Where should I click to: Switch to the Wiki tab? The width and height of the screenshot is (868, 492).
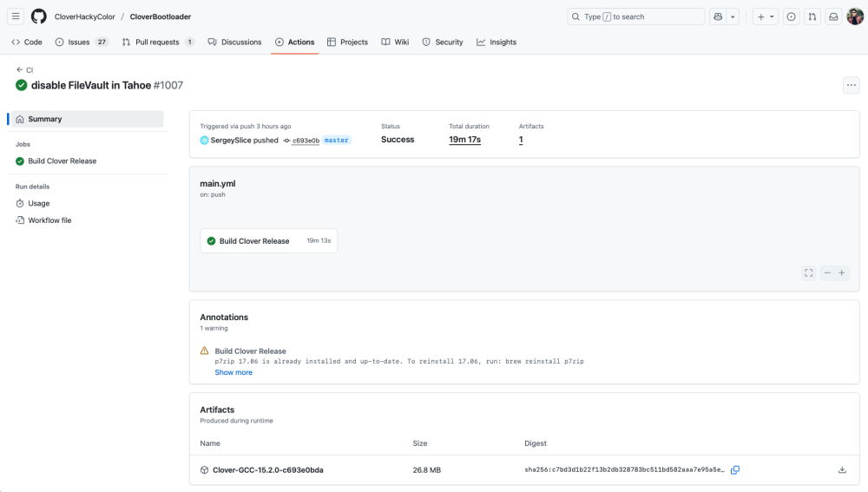(395, 42)
